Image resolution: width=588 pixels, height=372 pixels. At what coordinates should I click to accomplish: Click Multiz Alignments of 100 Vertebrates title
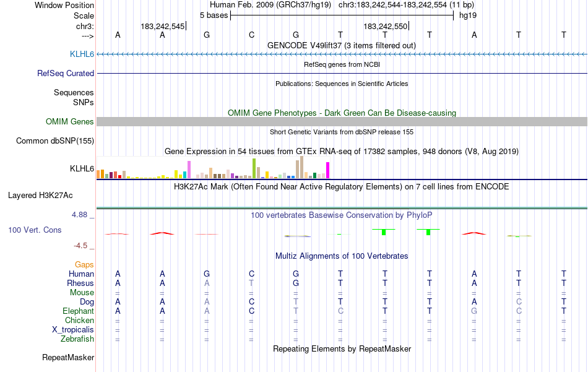point(342,256)
